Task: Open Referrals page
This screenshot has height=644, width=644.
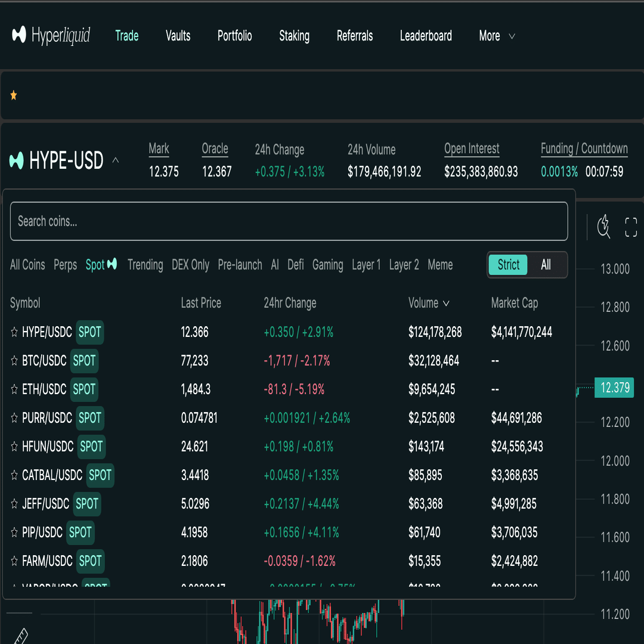Action: tap(354, 36)
